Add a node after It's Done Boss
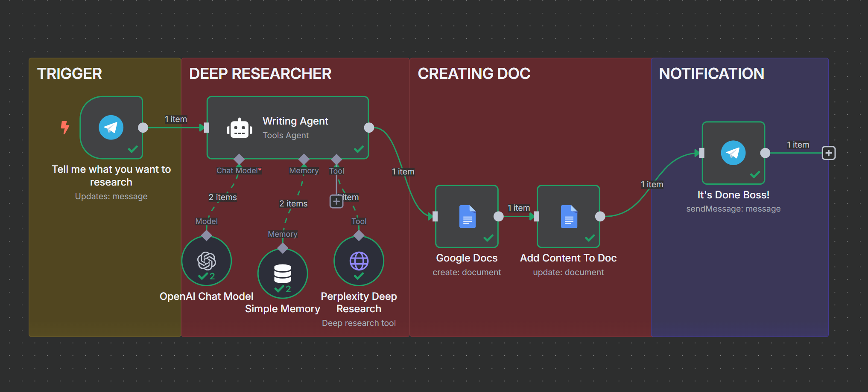The height and width of the screenshot is (392, 868). [x=828, y=153]
